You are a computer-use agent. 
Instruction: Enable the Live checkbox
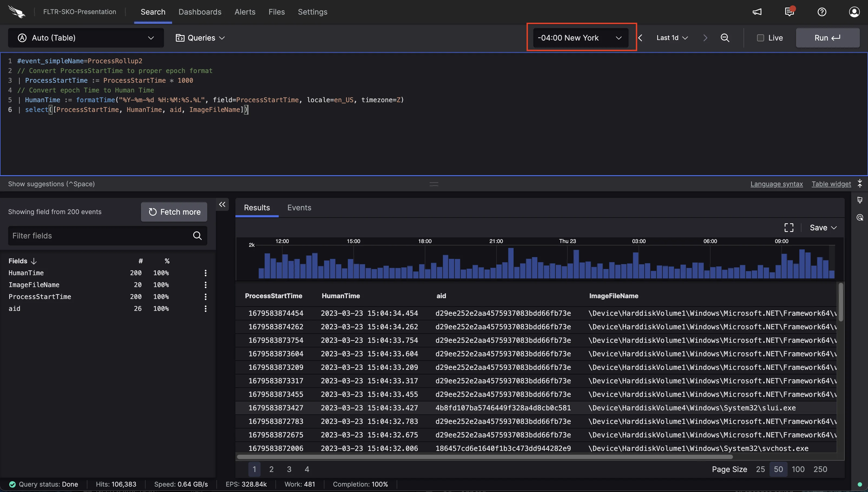point(761,38)
